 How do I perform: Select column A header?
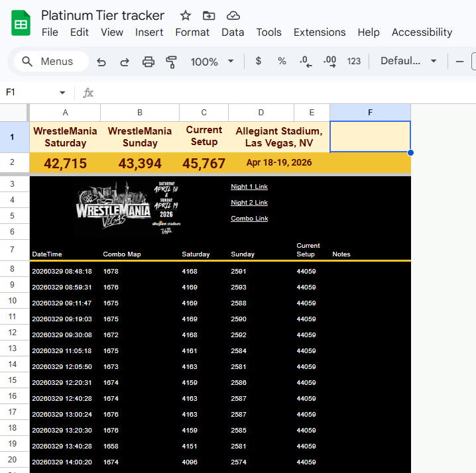pyautogui.click(x=65, y=113)
